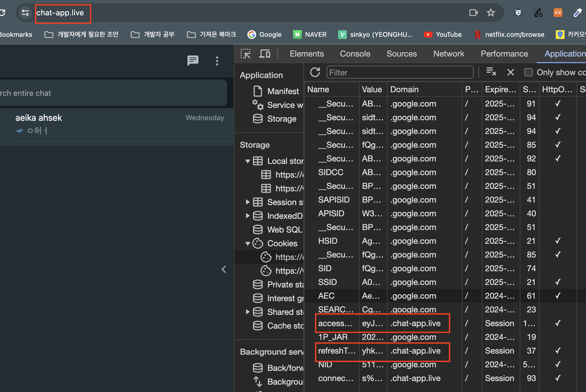Clear all cookies icon next to the filter
The width and height of the screenshot is (586, 392).
(491, 72)
